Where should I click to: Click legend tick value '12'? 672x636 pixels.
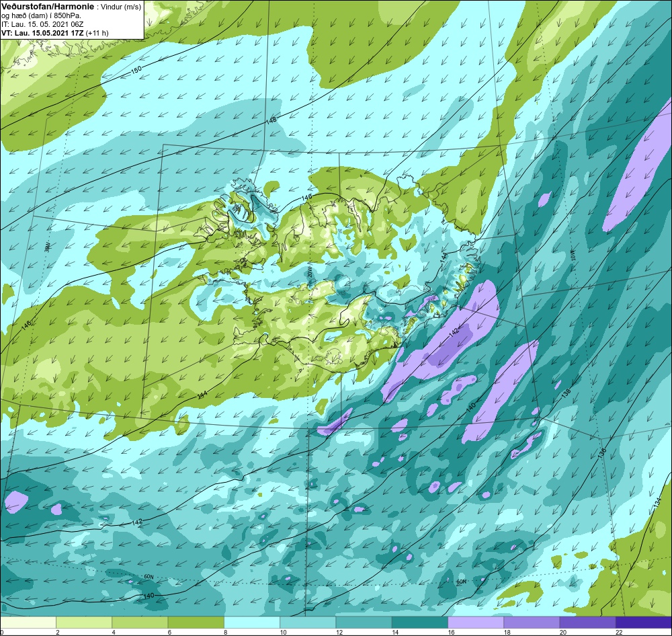click(x=339, y=632)
